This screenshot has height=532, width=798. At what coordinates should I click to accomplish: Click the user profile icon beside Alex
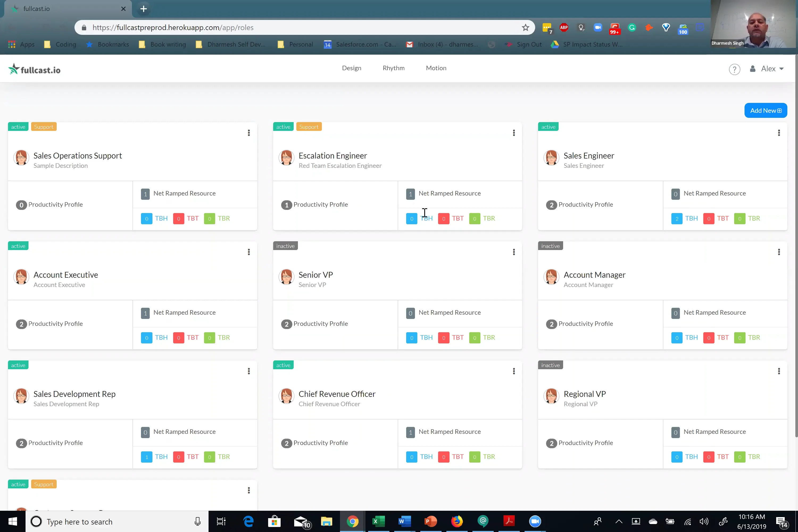point(753,69)
